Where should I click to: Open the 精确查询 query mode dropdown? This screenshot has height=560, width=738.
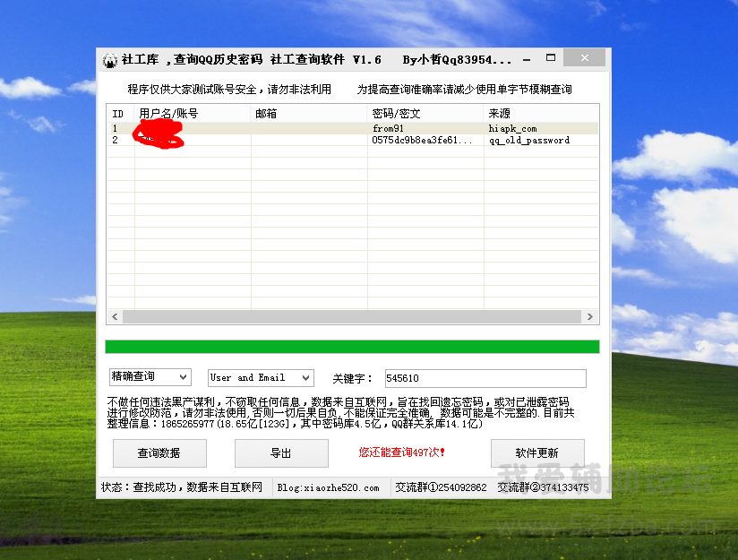150,377
